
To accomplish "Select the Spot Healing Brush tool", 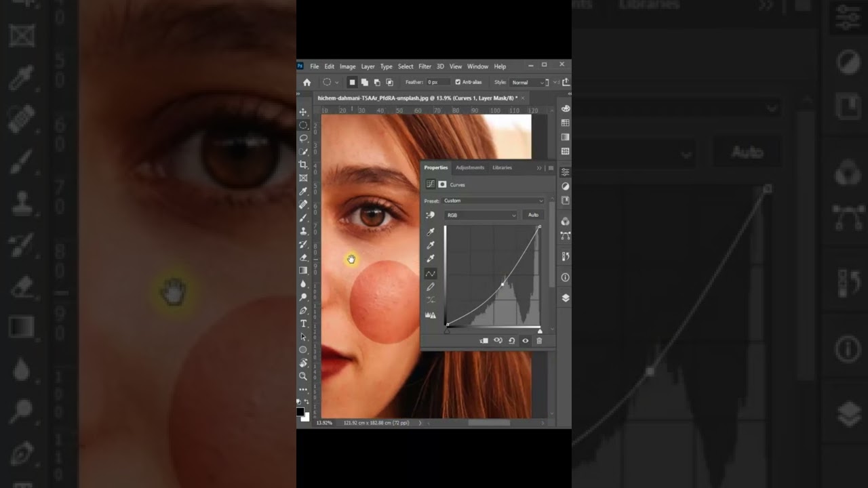I will click(303, 204).
